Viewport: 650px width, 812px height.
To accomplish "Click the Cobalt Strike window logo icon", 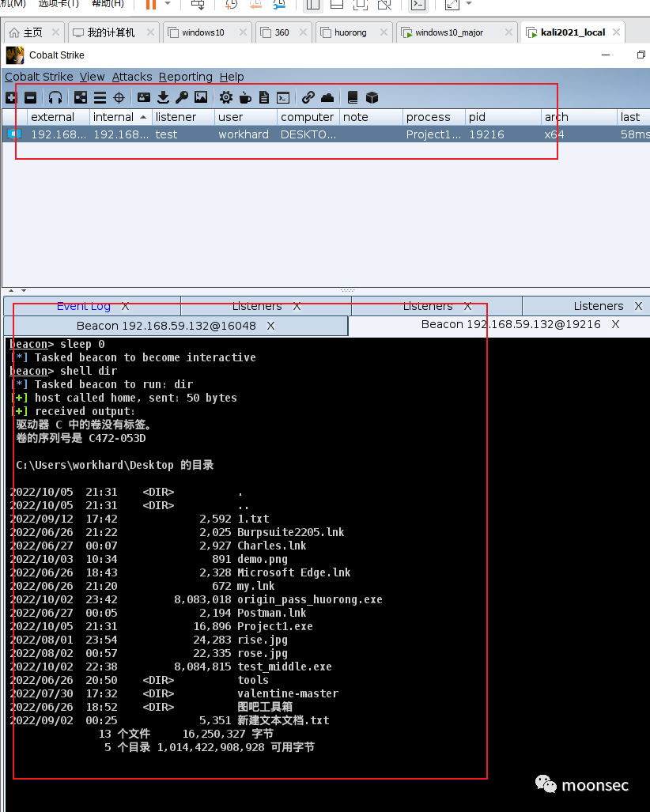I will [x=15, y=55].
